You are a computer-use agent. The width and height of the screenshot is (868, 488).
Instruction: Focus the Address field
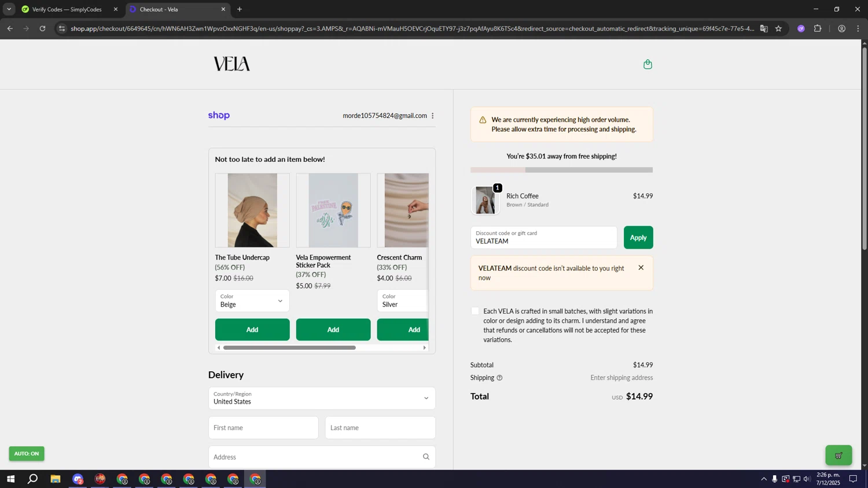pos(322,457)
